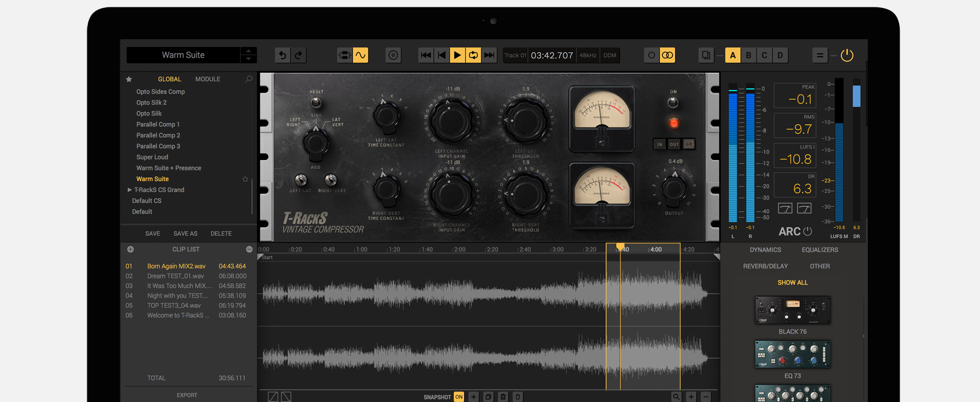
Task: Toggle the master power bypass button
Action: click(847, 55)
